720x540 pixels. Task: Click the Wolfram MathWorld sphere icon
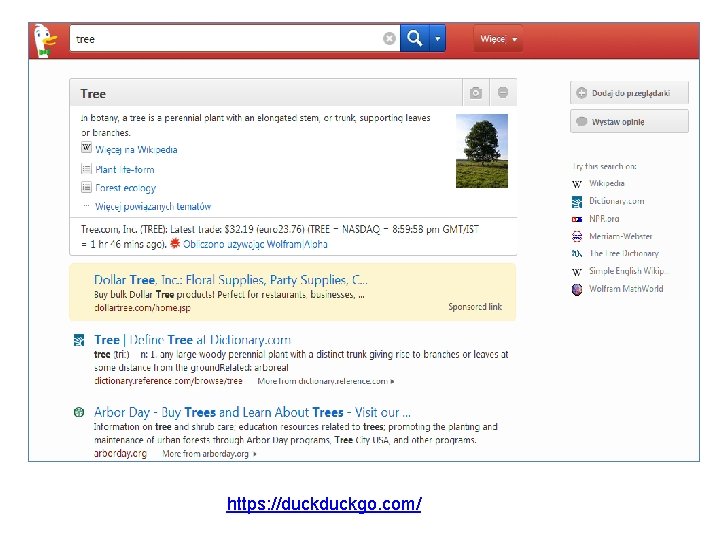point(577,289)
